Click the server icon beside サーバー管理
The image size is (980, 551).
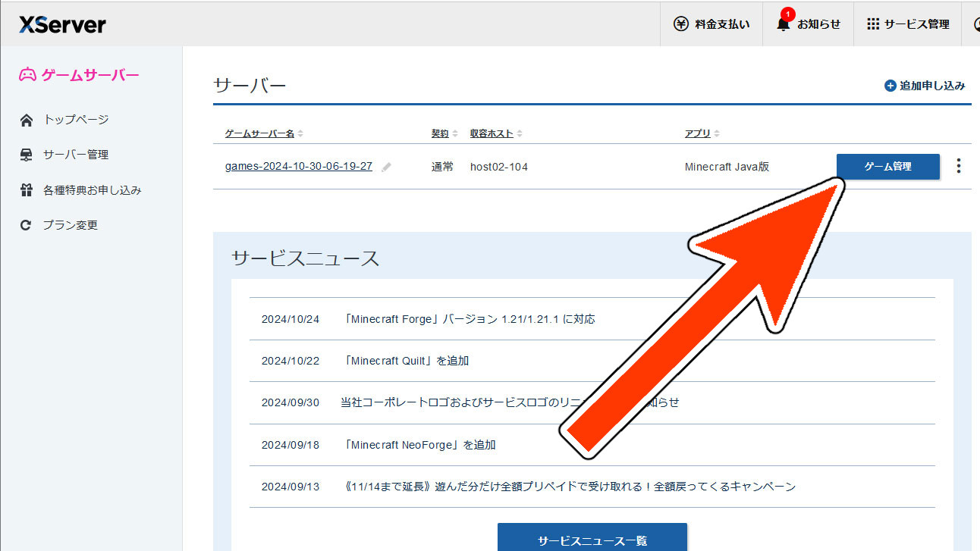click(27, 155)
